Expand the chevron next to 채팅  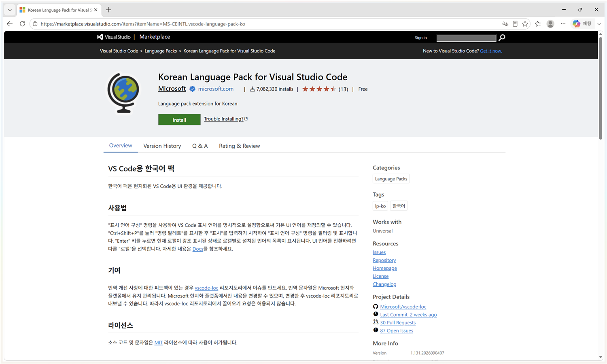click(599, 24)
